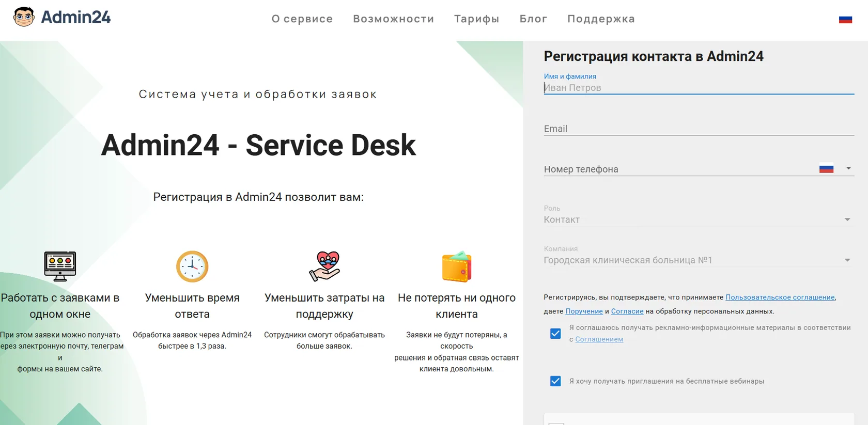Open the 'О сервисе' menu item
868x425 pixels.
(302, 19)
